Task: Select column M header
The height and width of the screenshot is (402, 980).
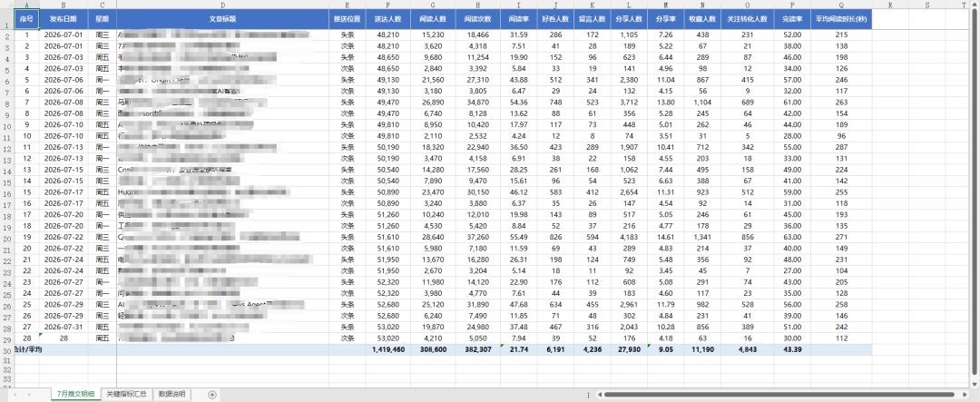Action: [x=665, y=5]
